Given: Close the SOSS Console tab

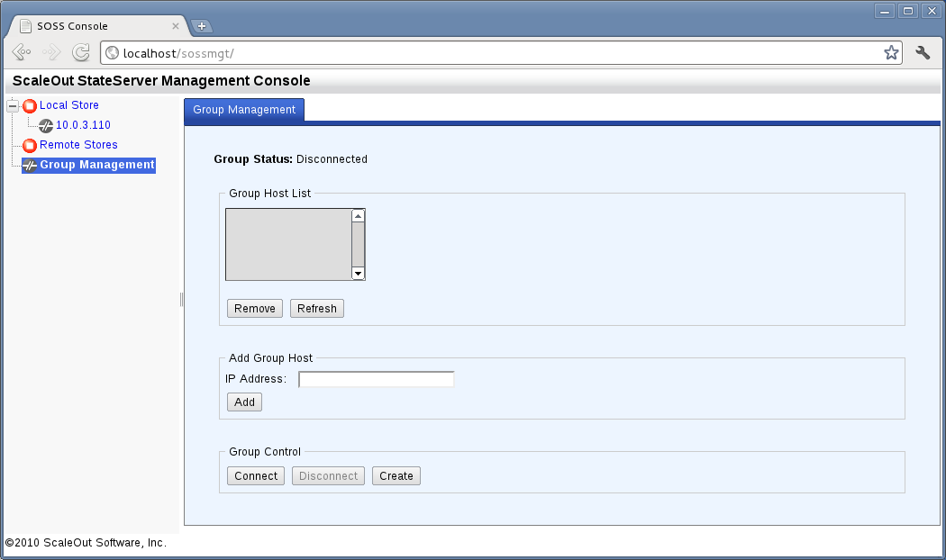Looking at the screenshot, I should coord(176,26).
